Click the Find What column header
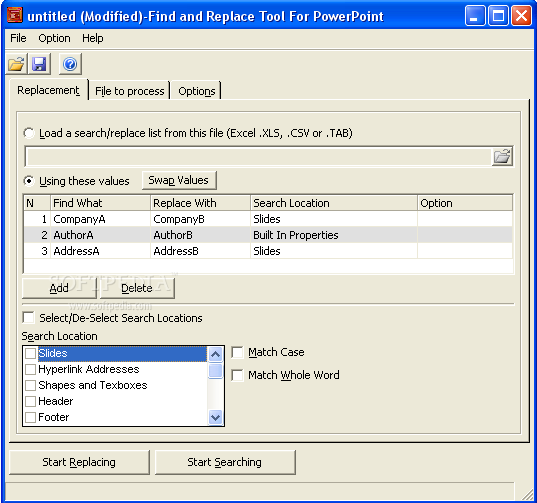Image resolution: width=537 pixels, height=503 pixels. click(100, 203)
